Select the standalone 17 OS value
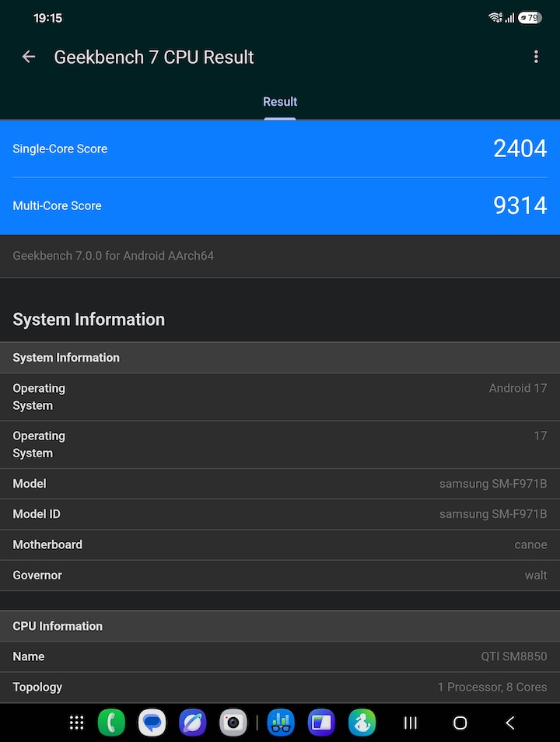This screenshot has width=560, height=742. pyautogui.click(x=541, y=436)
